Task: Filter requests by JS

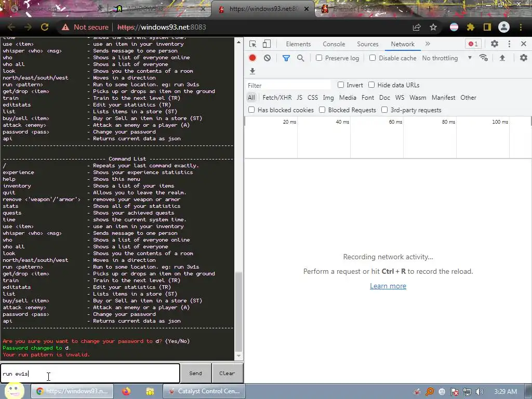Action: coord(299,98)
